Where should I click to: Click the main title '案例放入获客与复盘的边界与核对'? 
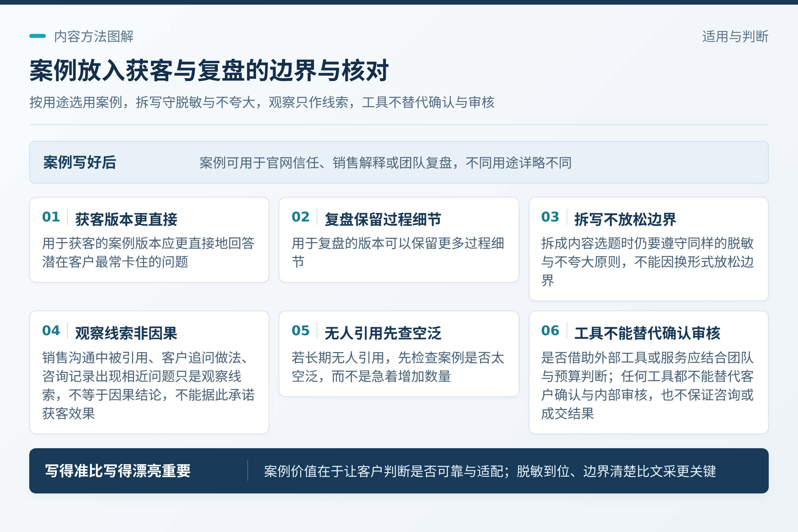coord(209,70)
